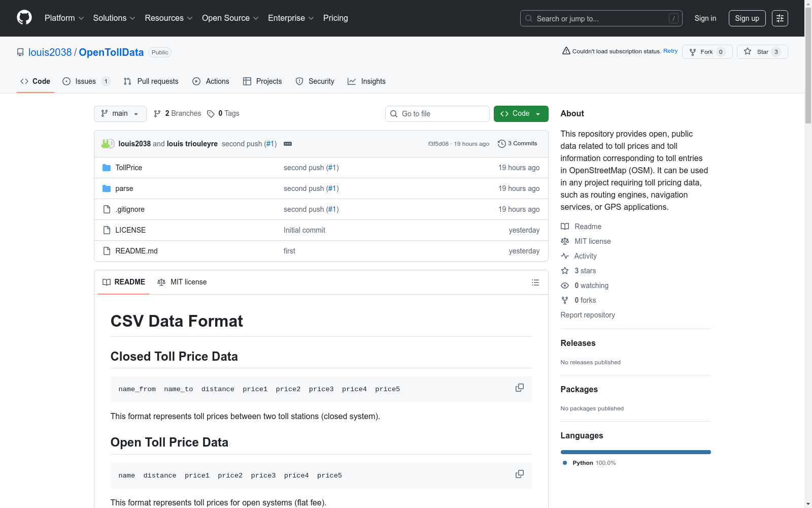
Task: Click the warning triangle icon near subscription status
Action: 566,51
